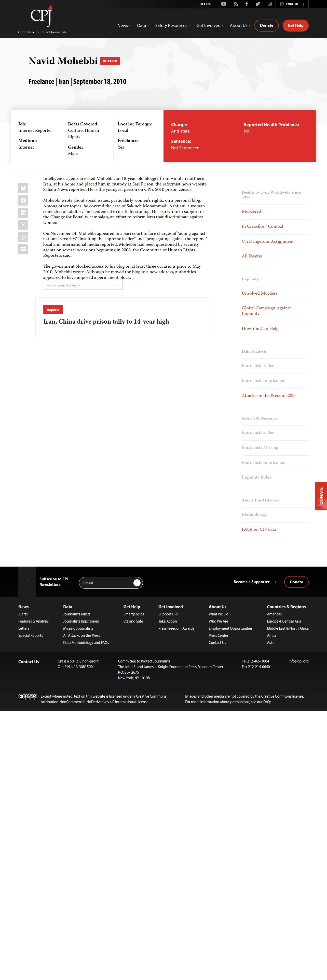Open Attacks on the Press in 2023
327x980 pixels.
click(268, 395)
